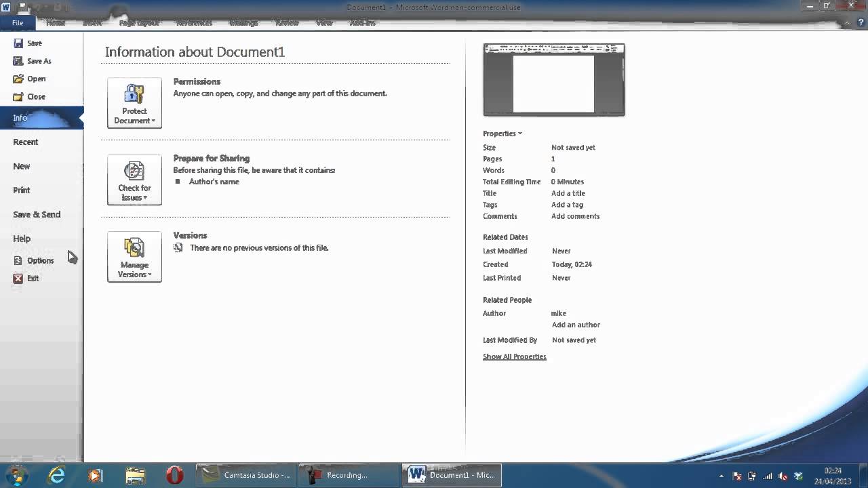Launch Internet Explorer from taskbar

(56, 475)
